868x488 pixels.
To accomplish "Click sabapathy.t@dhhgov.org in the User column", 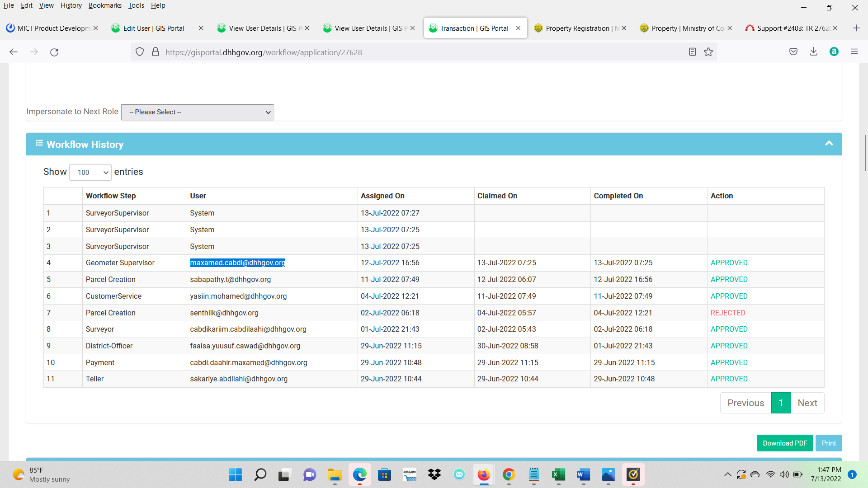I will 231,279.
